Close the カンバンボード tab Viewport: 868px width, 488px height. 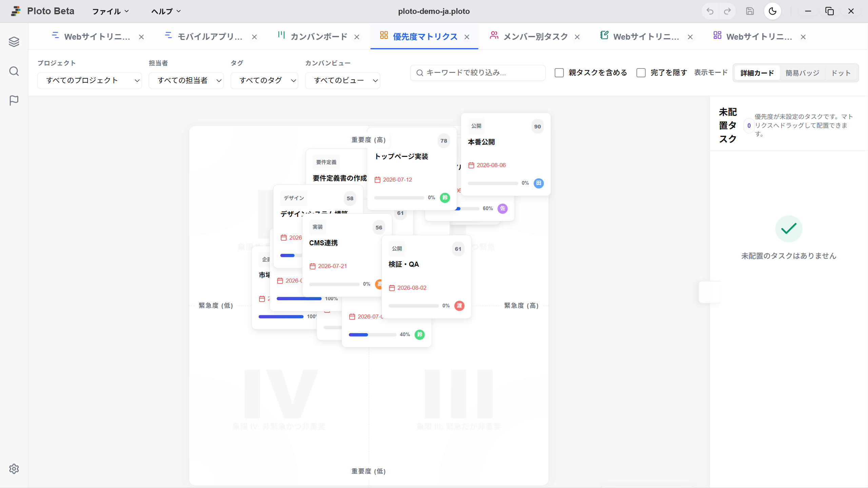(357, 37)
